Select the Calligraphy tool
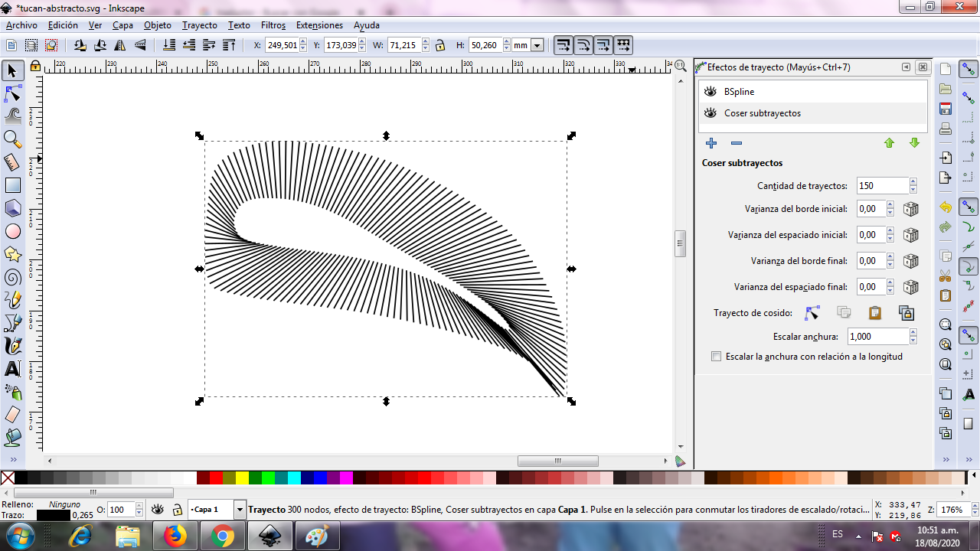This screenshot has height=551, width=980. click(x=12, y=346)
